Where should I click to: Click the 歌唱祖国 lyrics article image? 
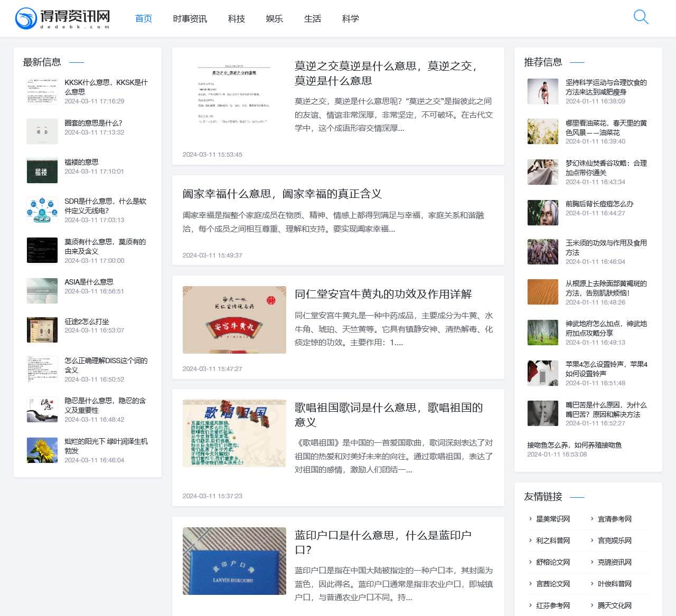pos(234,433)
